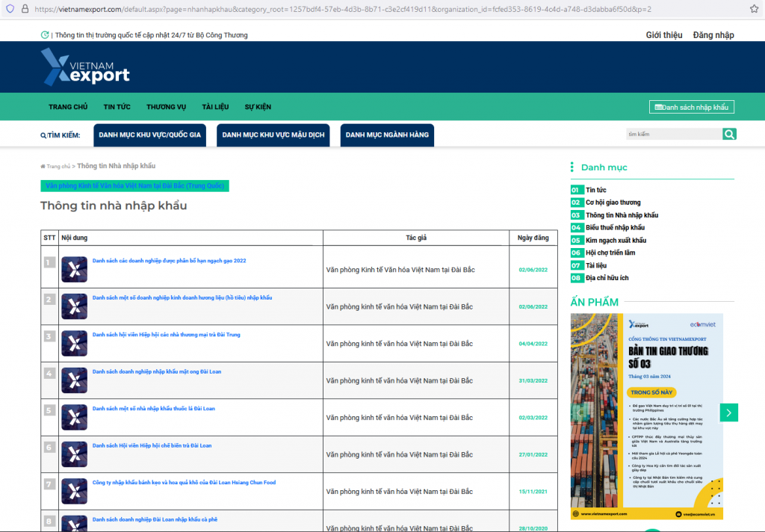
Task: Open the Giới thiệu link
Action: click(x=663, y=35)
